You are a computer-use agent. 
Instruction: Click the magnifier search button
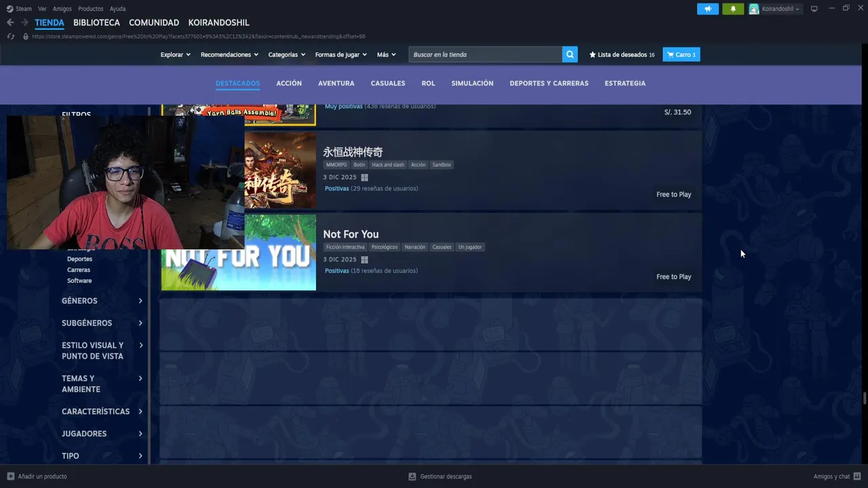click(x=570, y=54)
